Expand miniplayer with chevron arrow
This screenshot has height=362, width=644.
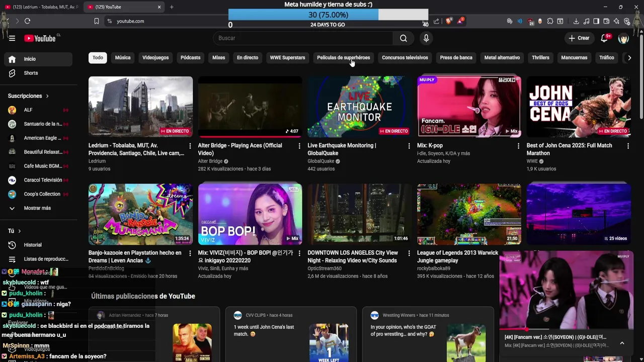pos(622,343)
